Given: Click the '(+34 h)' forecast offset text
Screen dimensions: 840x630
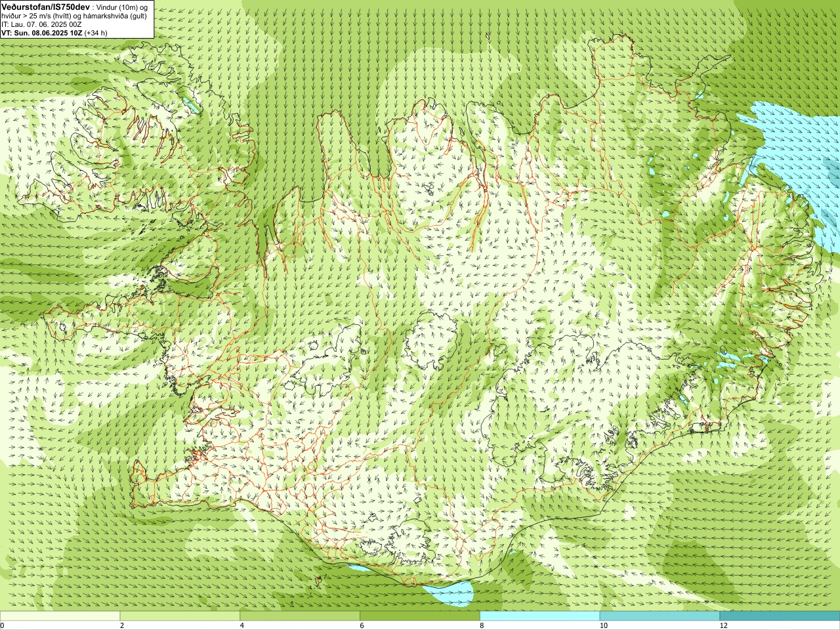Looking at the screenshot, I should (96, 32).
